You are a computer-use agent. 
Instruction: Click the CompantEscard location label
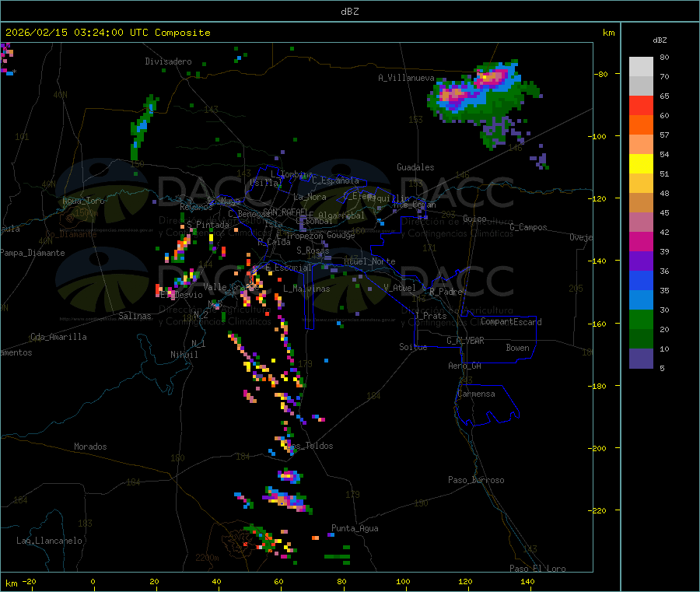(x=511, y=322)
